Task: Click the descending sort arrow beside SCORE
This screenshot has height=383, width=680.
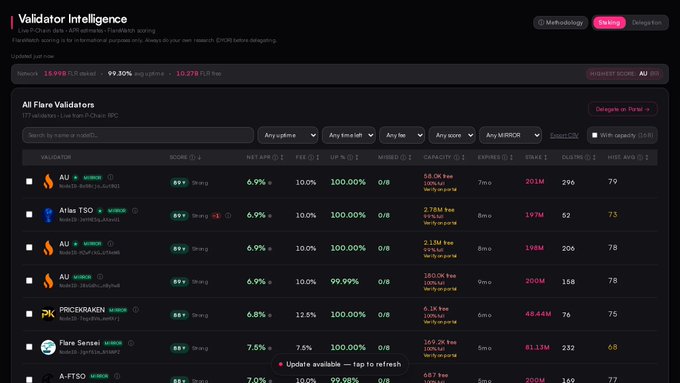Action: point(199,157)
